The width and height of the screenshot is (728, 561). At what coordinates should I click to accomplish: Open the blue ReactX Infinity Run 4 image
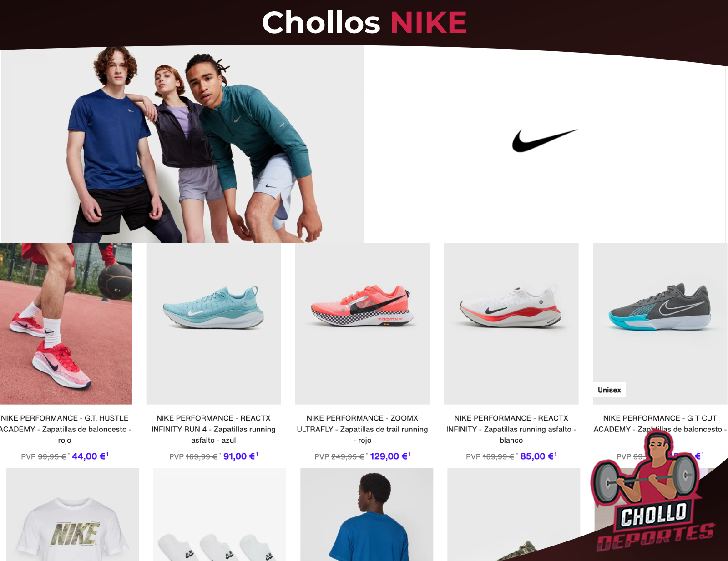(x=213, y=324)
